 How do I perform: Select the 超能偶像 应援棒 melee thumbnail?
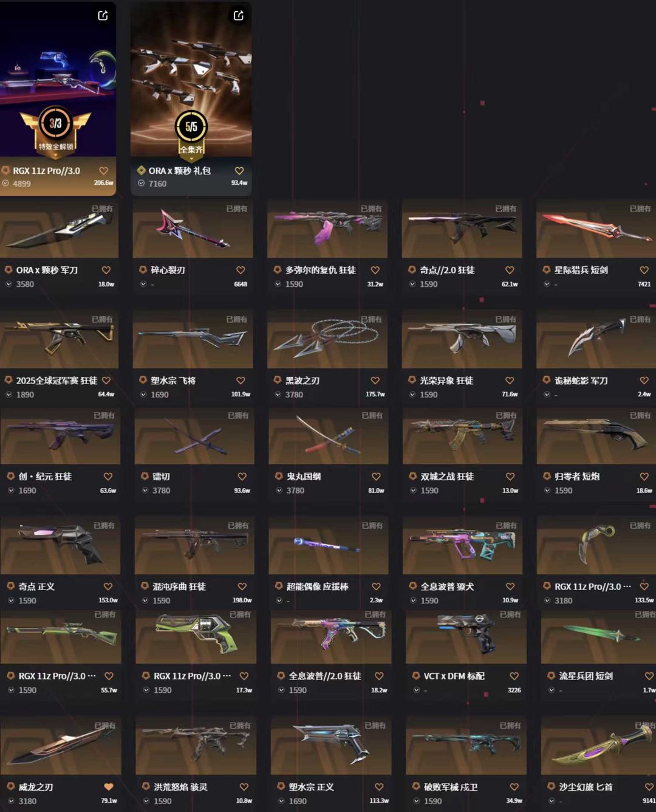(328, 545)
